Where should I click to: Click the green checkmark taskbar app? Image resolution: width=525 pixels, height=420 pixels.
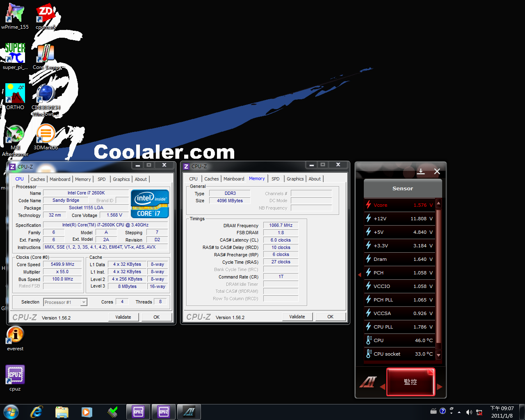(112, 412)
